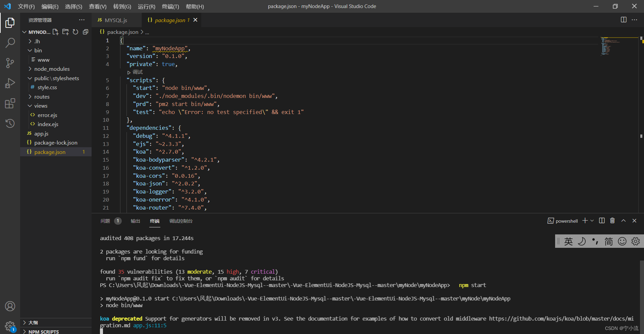Split the editor to the right

[x=624, y=20]
